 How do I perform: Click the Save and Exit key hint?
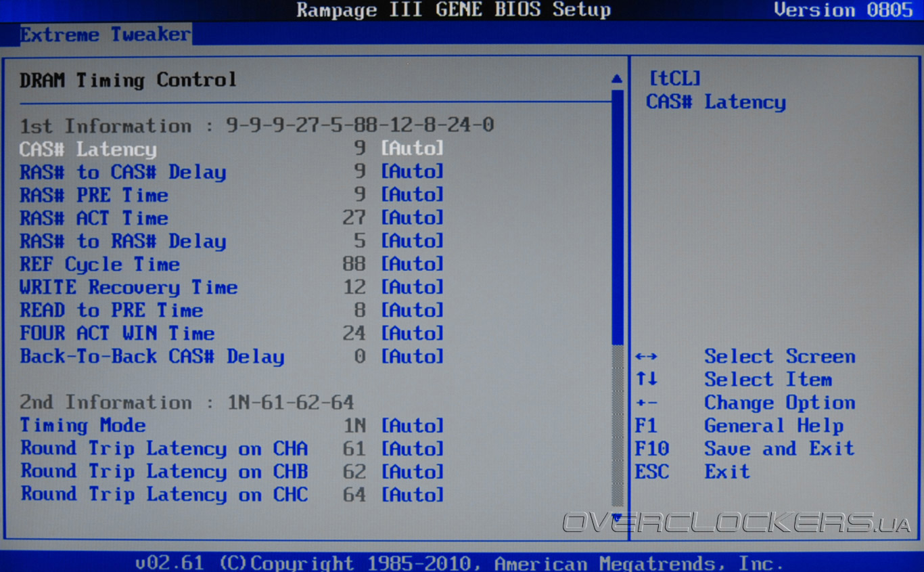tap(780, 448)
